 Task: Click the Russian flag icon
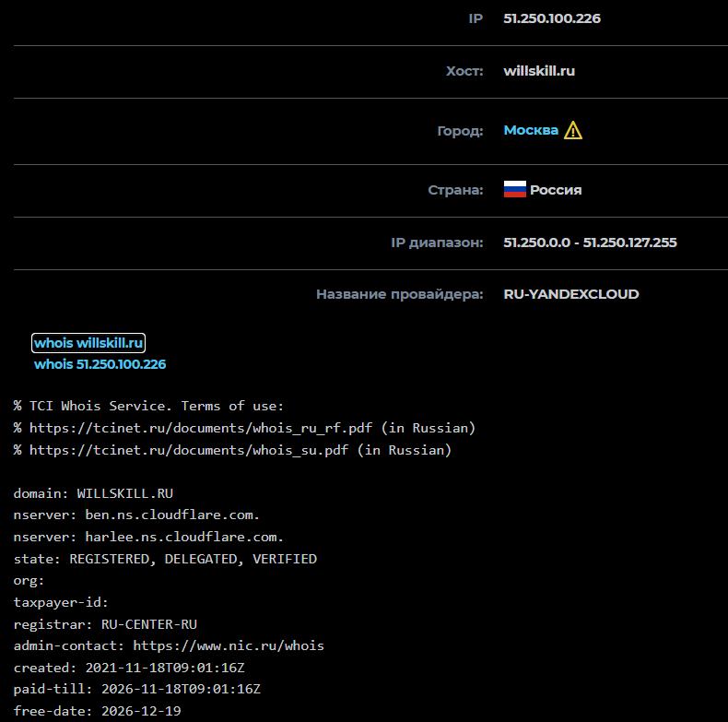[515, 190]
